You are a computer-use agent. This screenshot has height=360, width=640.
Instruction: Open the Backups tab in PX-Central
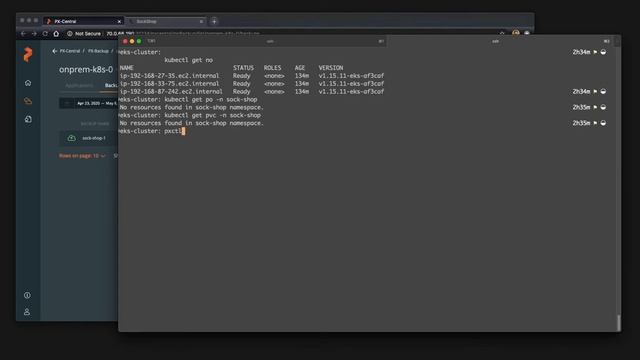(111, 85)
